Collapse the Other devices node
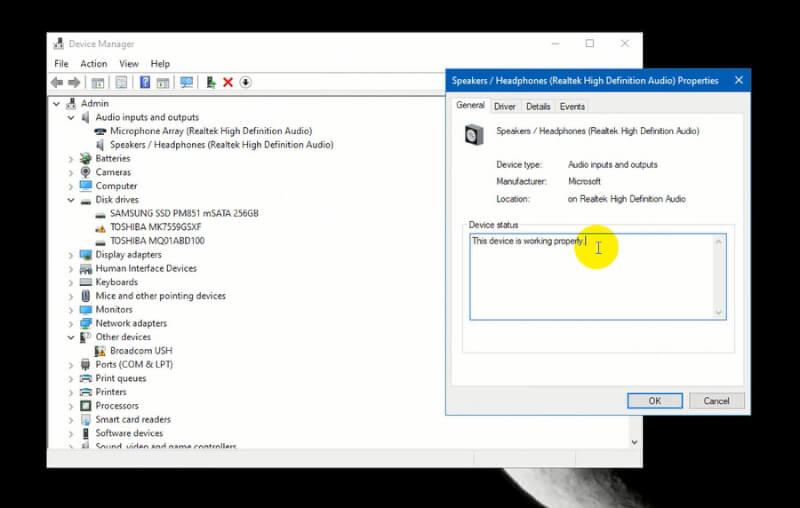800x508 pixels. tap(71, 338)
